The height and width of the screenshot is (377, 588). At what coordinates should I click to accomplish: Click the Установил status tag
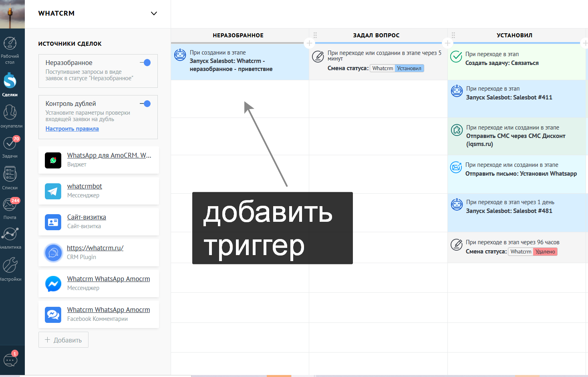click(409, 68)
